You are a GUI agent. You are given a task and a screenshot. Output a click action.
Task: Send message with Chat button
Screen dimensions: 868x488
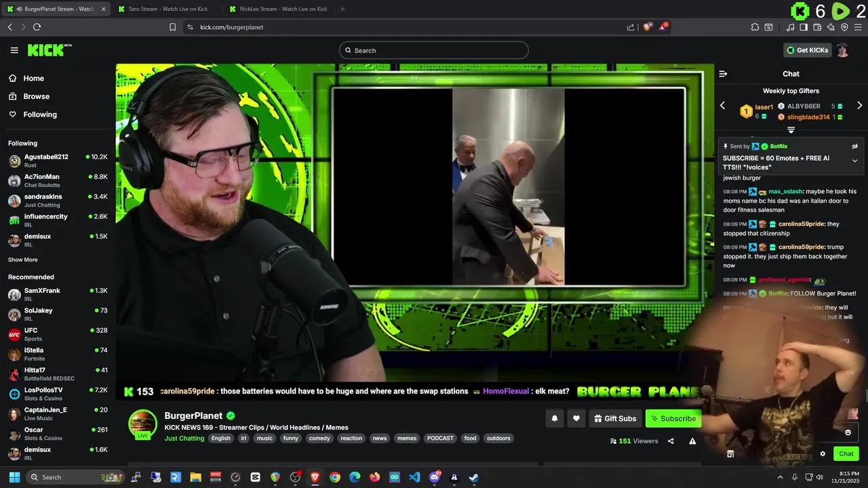pyautogui.click(x=846, y=454)
